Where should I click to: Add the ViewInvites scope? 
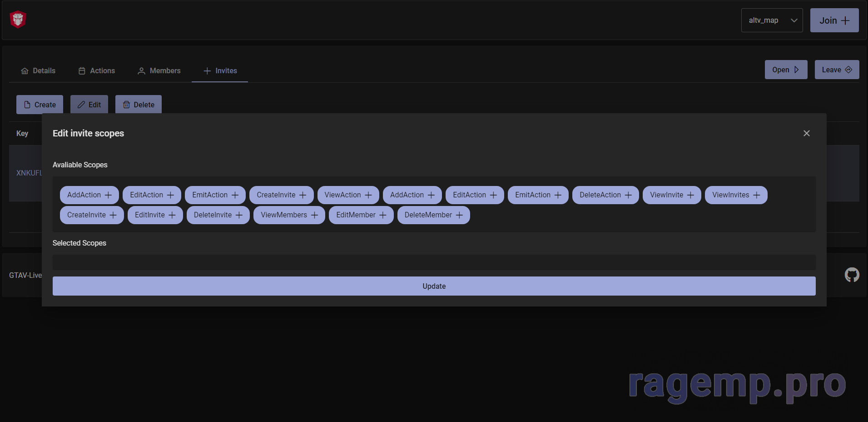coord(736,195)
